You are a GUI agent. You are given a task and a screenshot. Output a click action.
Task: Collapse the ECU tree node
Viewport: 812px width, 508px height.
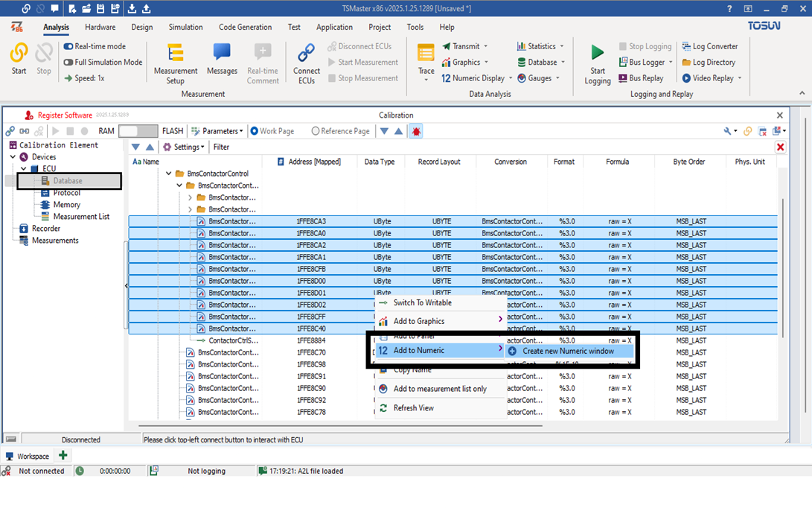(x=23, y=168)
